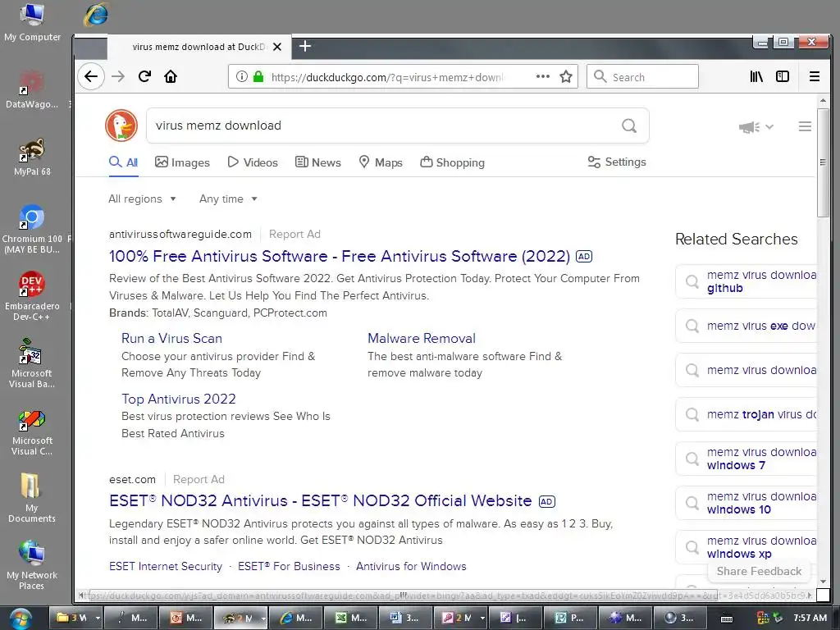Click the megaphone spread icon
The width and height of the screenshot is (840, 630).
pyautogui.click(x=749, y=127)
